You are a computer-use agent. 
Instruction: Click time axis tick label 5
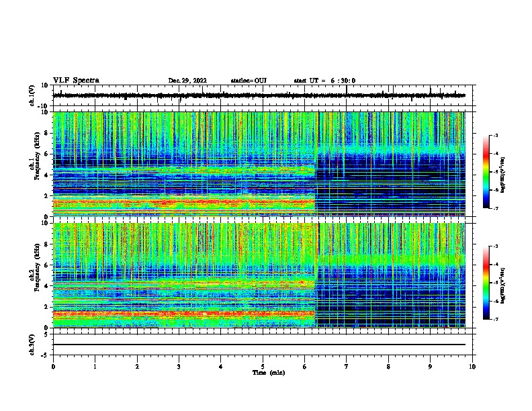point(263,367)
